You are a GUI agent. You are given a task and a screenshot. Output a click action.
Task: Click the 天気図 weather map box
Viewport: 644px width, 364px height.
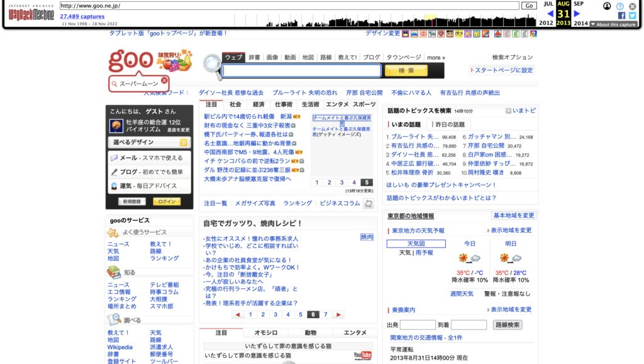pos(416,244)
